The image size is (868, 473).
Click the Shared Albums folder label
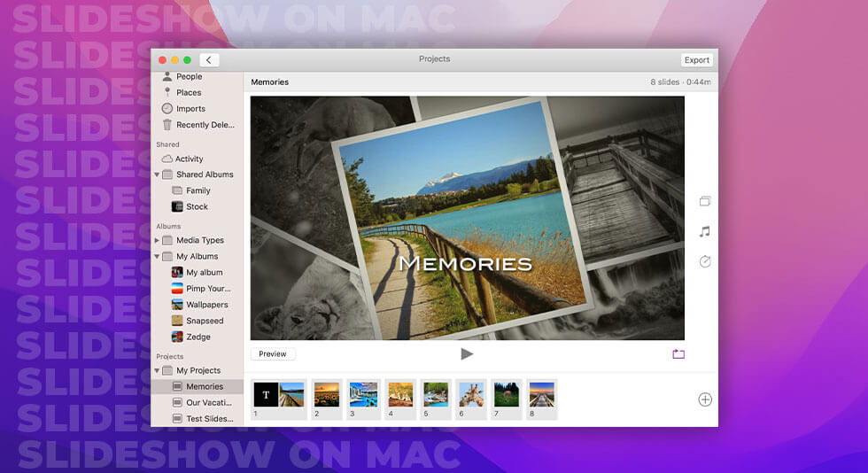[x=205, y=174]
